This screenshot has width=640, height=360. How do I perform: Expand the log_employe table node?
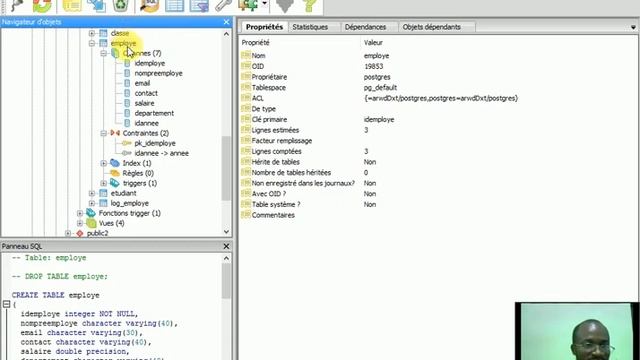pyautogui.click(x=92, y=203)
